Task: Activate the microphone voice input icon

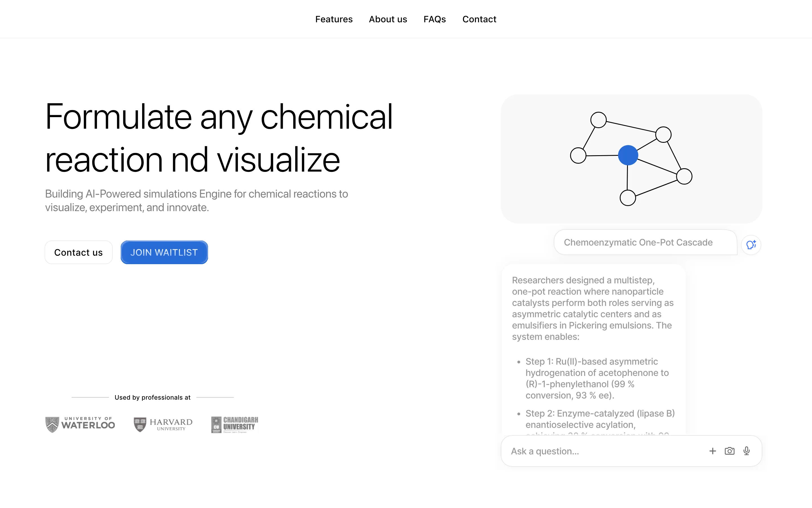Action: 747,451
